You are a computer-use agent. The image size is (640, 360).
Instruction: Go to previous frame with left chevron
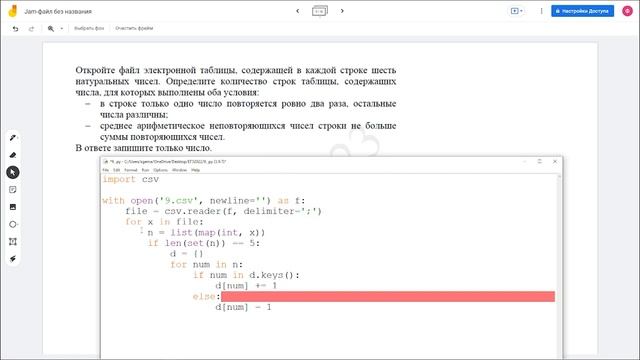point(298,11)
